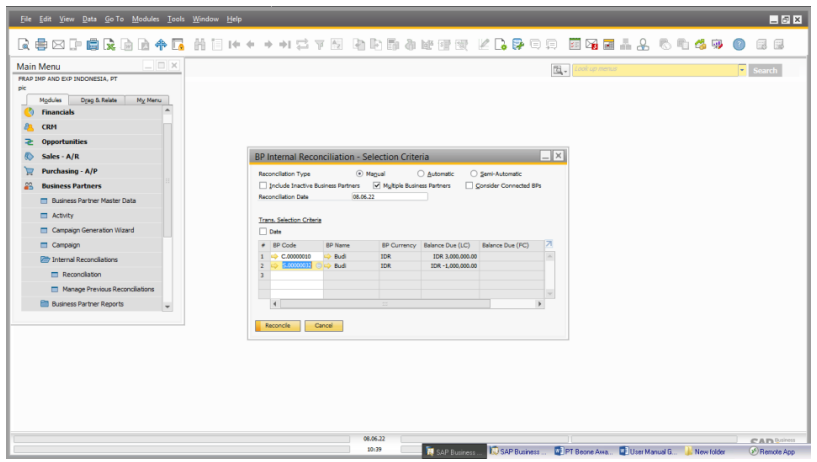The width and height of the screenshot is (817, 462).
Task: Open the Reconciliation menu entry
Action: [82, 274]
